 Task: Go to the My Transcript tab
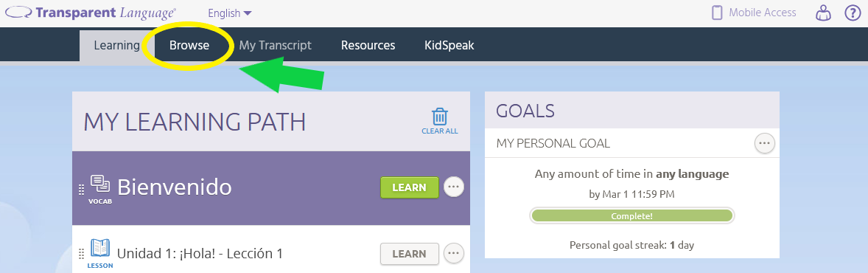275,46
